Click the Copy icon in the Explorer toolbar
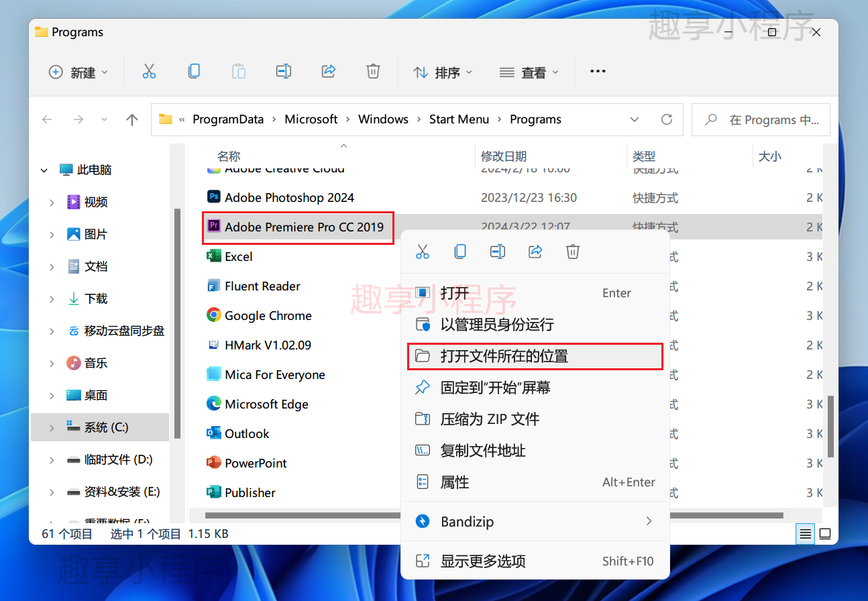 tap(194, 71)
